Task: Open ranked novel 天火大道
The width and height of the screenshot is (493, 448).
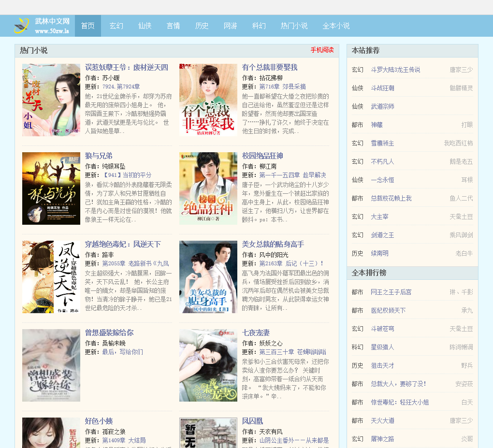Action: tap(383, 420)
